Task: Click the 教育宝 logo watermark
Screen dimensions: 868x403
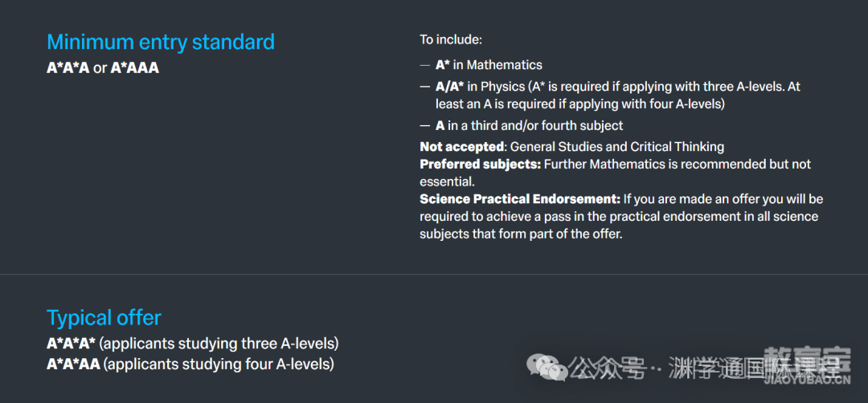Action: (807, 360)
